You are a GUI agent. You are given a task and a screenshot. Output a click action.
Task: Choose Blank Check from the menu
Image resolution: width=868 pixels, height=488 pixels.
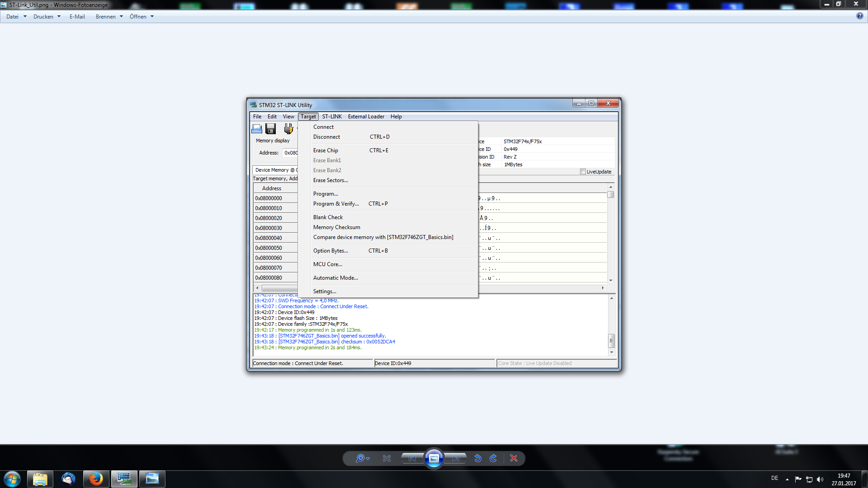click(388, 217)
